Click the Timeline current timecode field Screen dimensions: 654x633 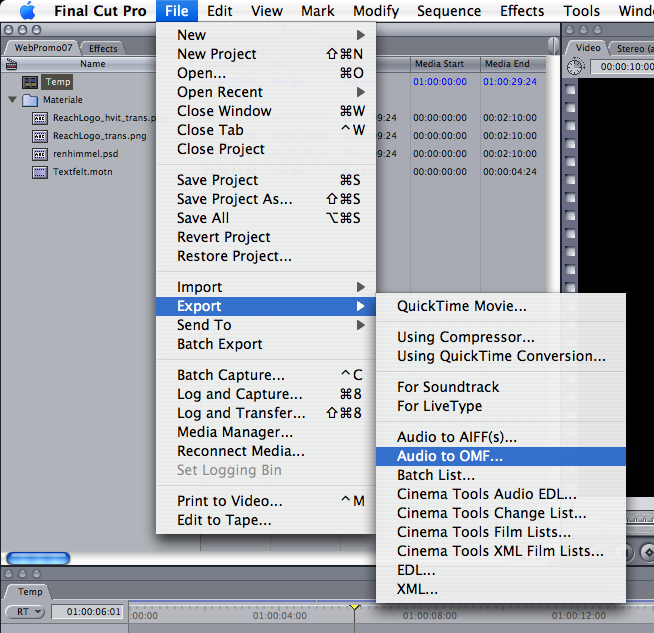(x=88, y=612)
